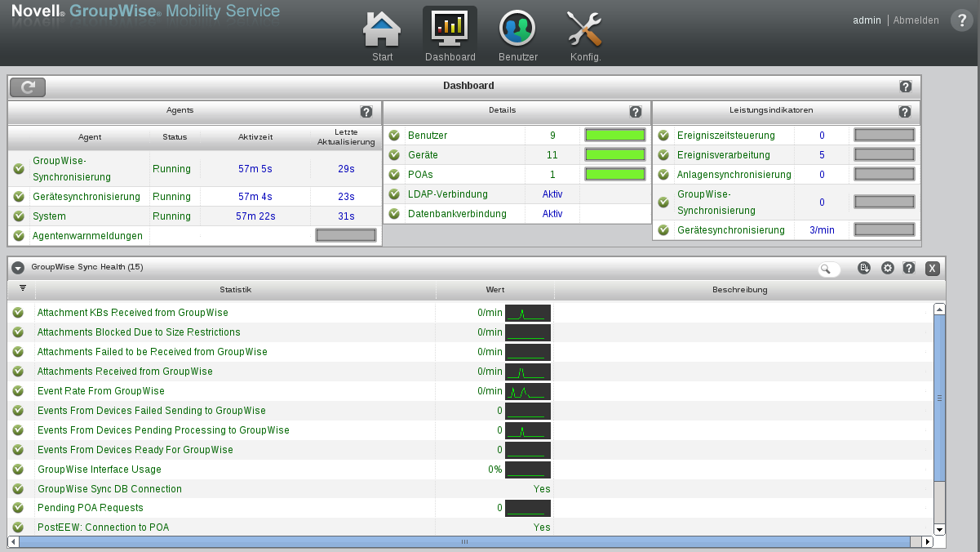This screenshot has width=980, height=552.
Task: Open help for the Leistungsindikatoren panel
Action: [904, 112]
